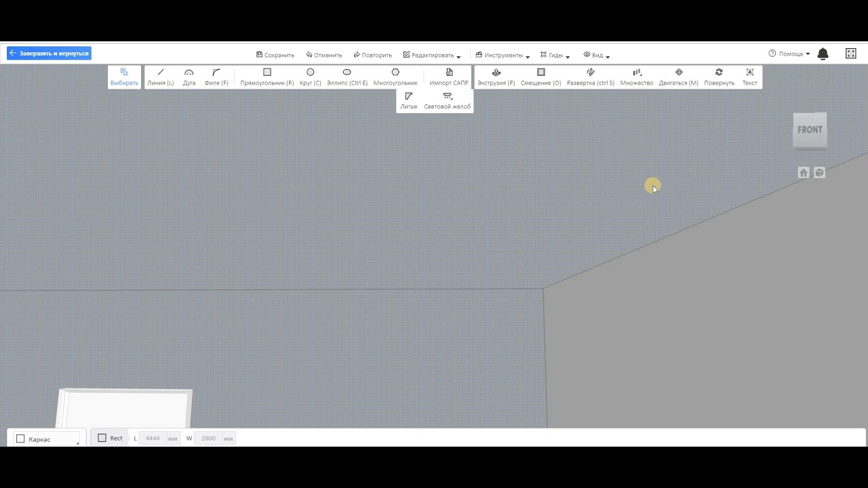Select the Развертка (ctrl S) sweep tool
This screenshot has width=868, height=488.
(591, 77)
